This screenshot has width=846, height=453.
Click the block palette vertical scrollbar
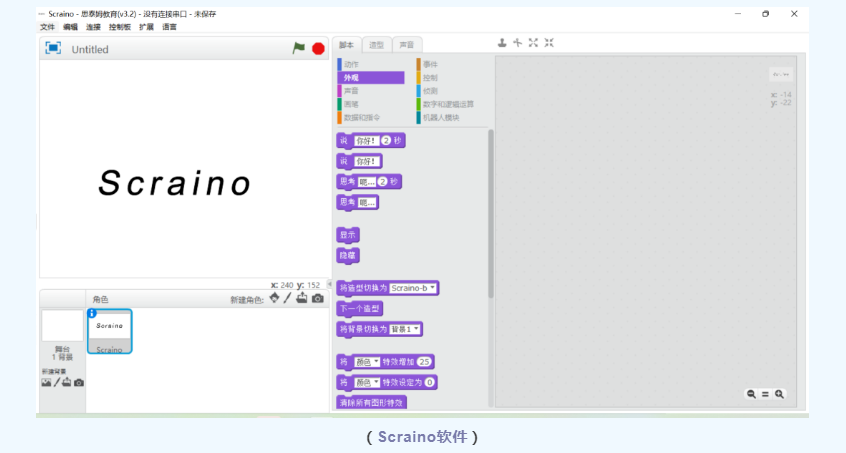click(490, 214)
